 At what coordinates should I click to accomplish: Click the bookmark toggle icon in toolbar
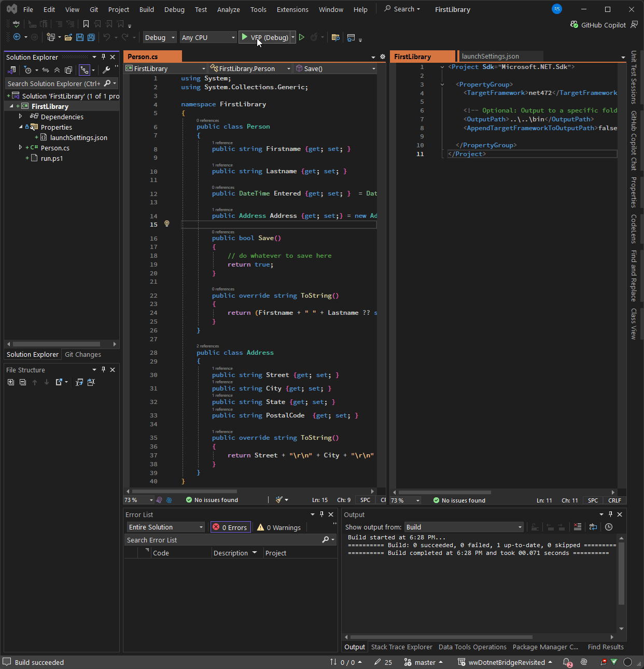(x=86, y=24)
